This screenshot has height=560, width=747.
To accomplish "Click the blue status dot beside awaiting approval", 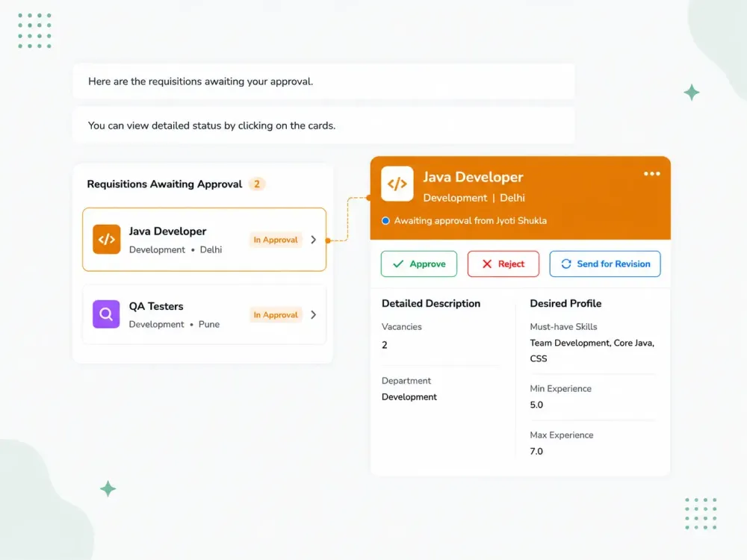I will point(386,220).
